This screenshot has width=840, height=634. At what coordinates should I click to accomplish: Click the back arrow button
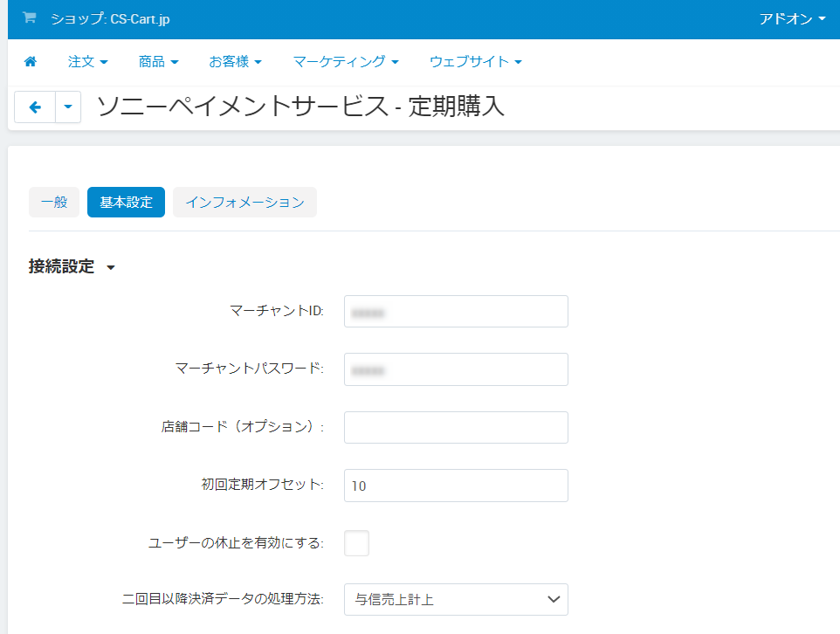coord(36,107)
